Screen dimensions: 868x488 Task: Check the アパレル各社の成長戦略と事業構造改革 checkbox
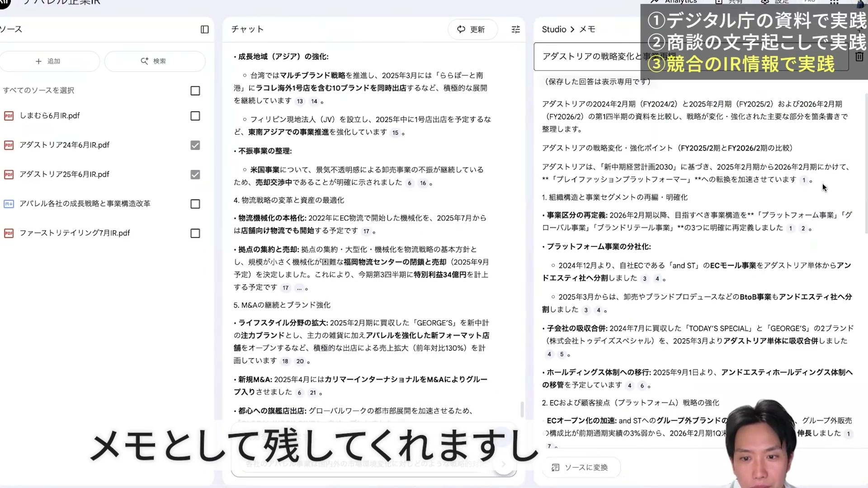(x=195, y=204)
